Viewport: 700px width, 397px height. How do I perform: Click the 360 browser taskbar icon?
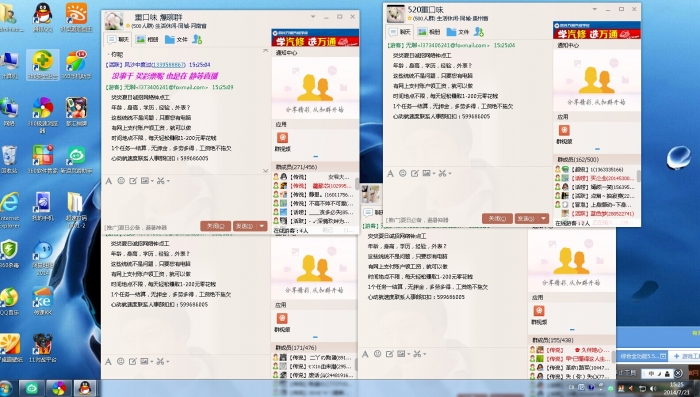(58, 388)
